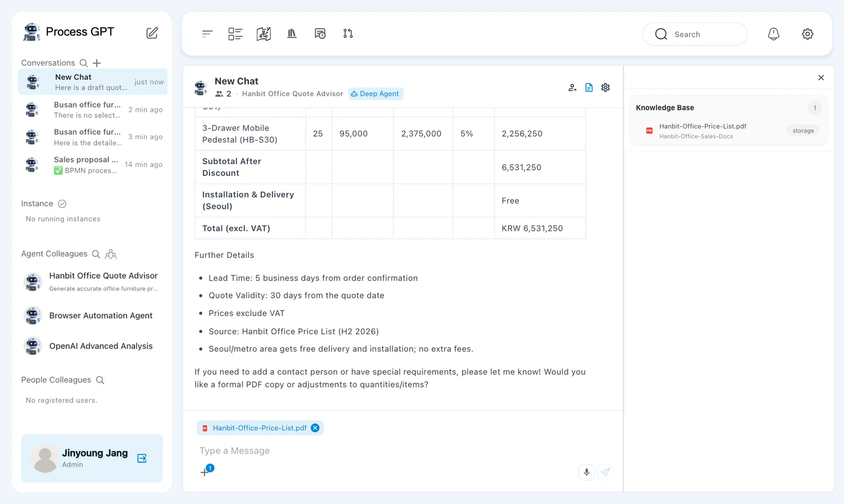Open agent colleagues group organization icon
The width and height of the screenshot is (844, 504).
pos(111,255)
